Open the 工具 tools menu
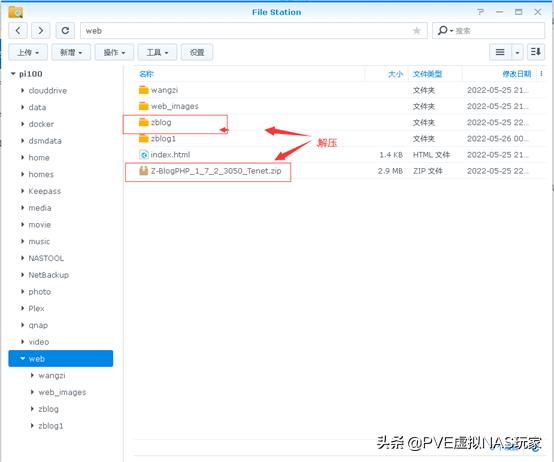 click(x=157, y=52)
